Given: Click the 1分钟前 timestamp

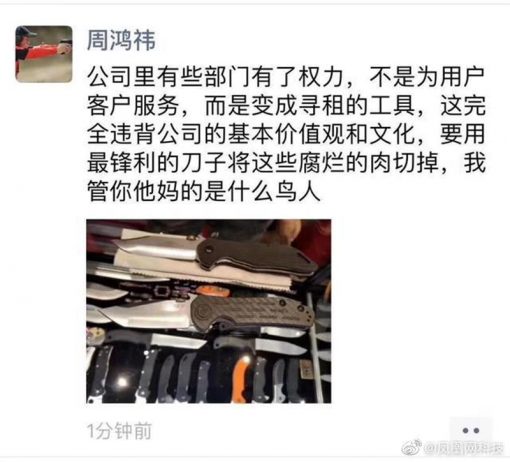Looking at the screenshot, I should pyautogui.click(x=119, y=431).
